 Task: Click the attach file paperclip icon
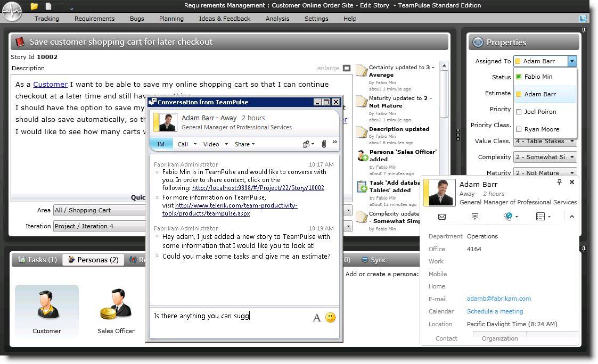click(323, 144)
